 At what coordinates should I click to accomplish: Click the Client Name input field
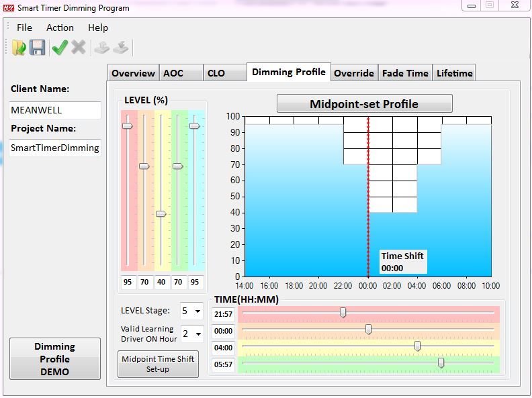[55, 110]
